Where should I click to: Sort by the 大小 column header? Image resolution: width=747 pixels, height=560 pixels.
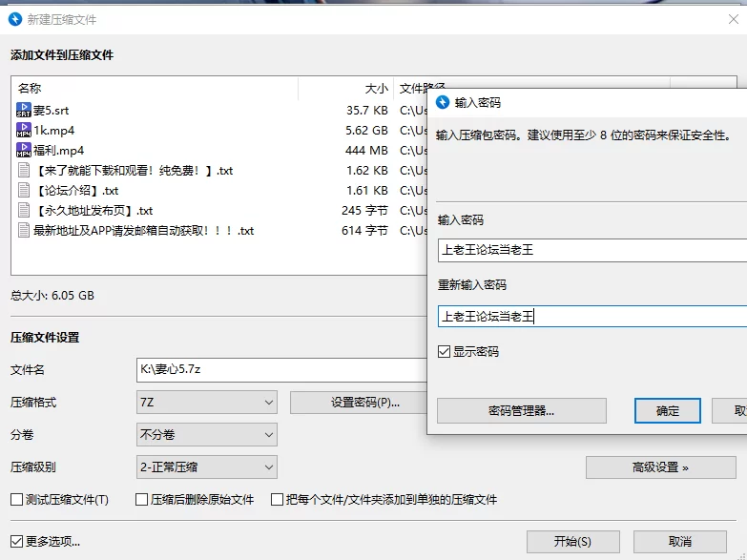tap(346, 88)
